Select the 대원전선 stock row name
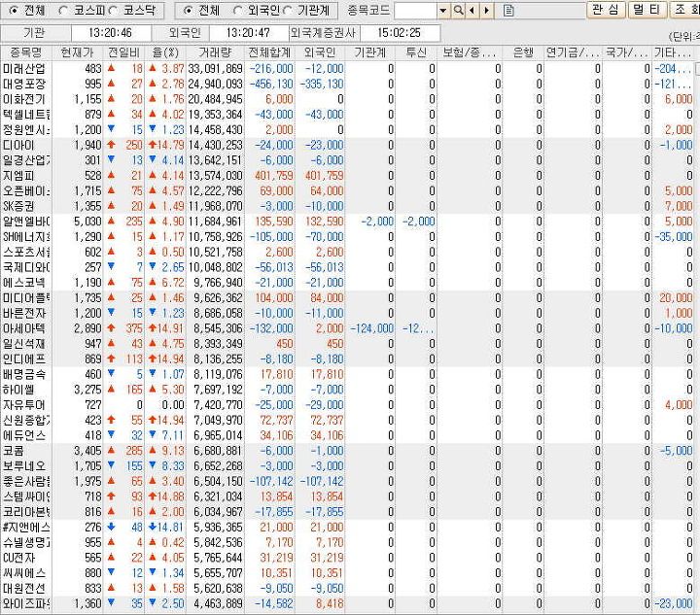 tap(24, 588)
